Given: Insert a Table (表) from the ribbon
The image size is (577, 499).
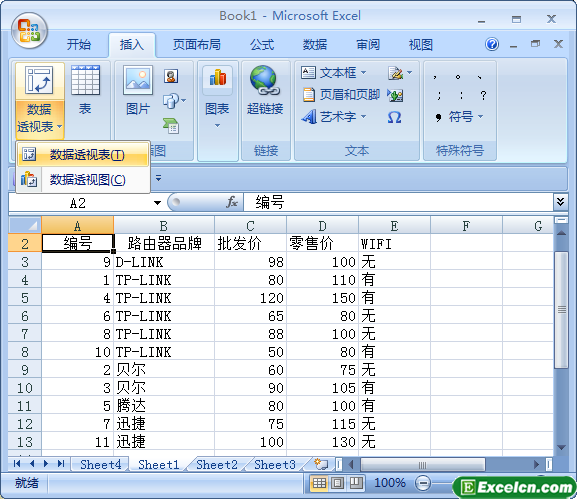Looking at the screenshot, I should point(85,91).
